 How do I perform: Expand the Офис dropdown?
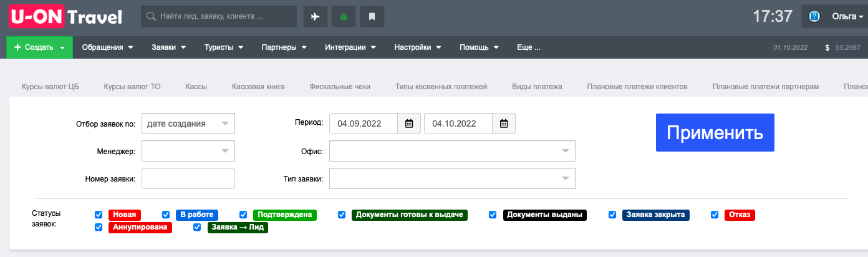point(452,151)
